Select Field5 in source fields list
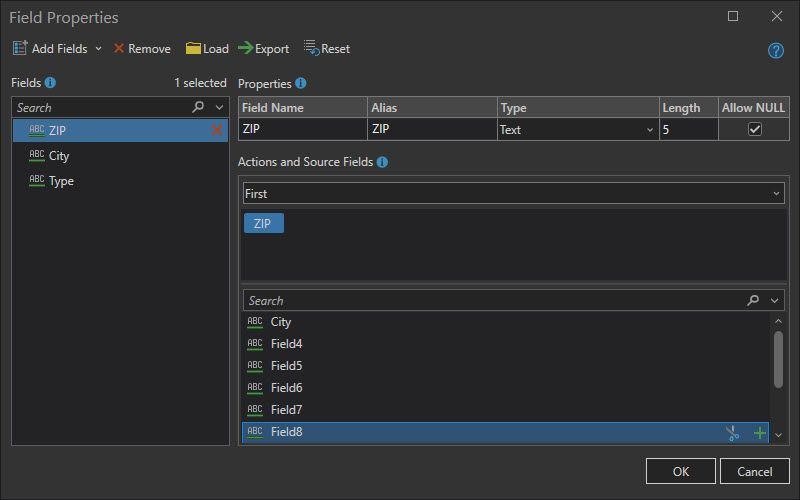Viewport: 800px width, 500px height. (x=505, y=366)
